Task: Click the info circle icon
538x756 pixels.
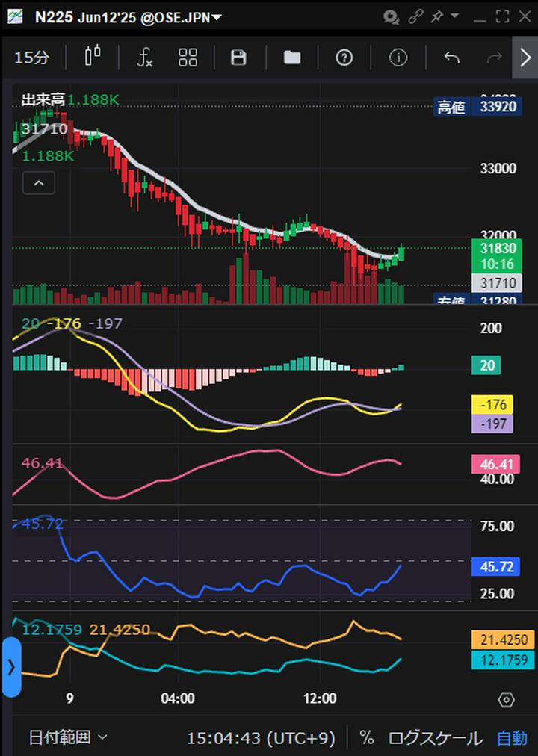Action: tap(398, 58)
